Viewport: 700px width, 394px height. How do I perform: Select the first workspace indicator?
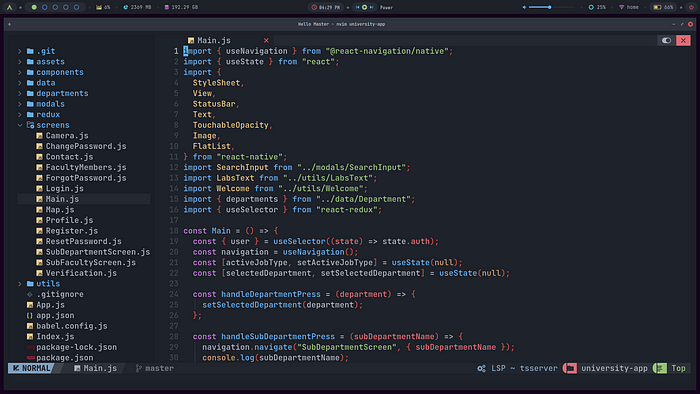coord(34,8)
